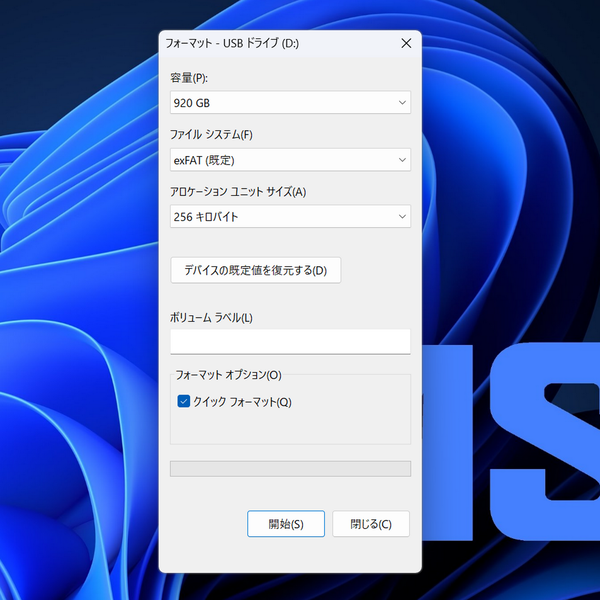Click the empty format progress bar

290,469
